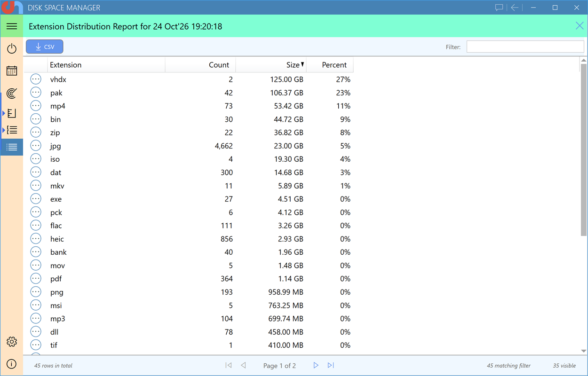Screen dimensions: 588x376
Task: Jump to the last page
Action: (331, 365)
